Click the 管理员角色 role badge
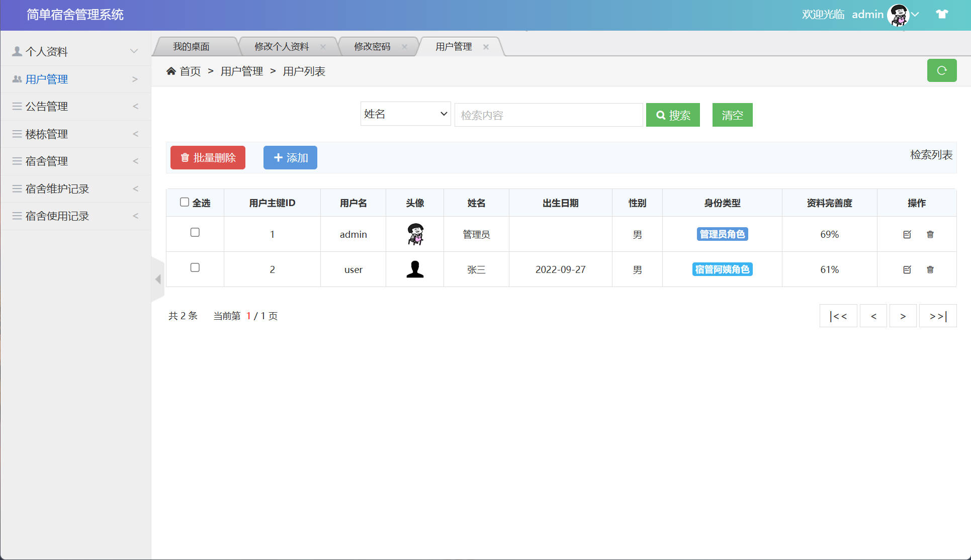This screenshot has height=560, width=971. 722,234
